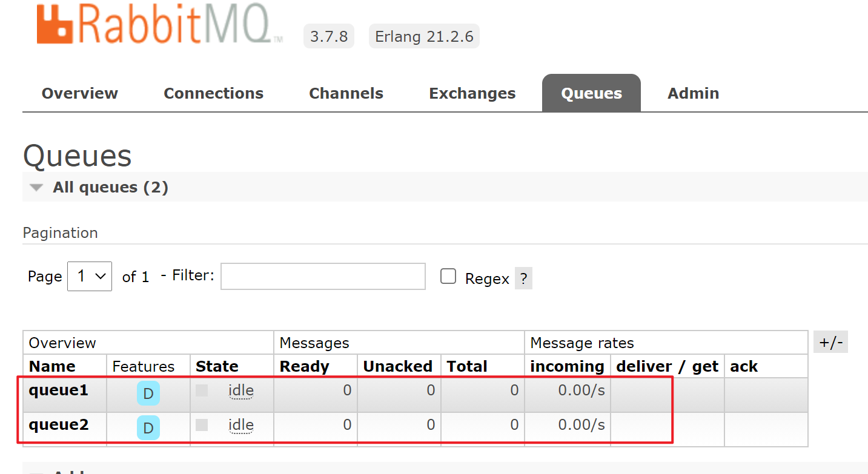Viewport: 868px width, 474px height.
Task: Open the queue1 details link
Action: pos(59,390)
